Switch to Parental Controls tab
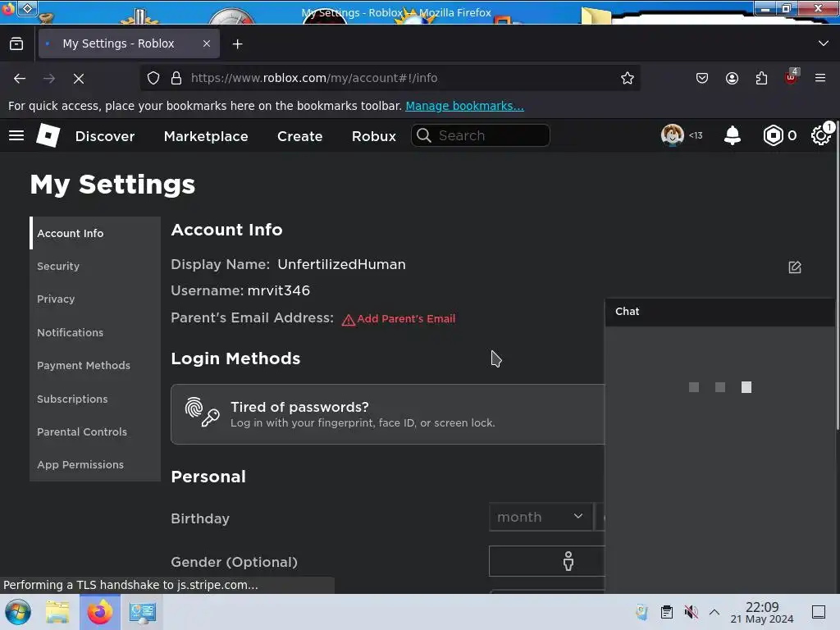 [95, 431]
